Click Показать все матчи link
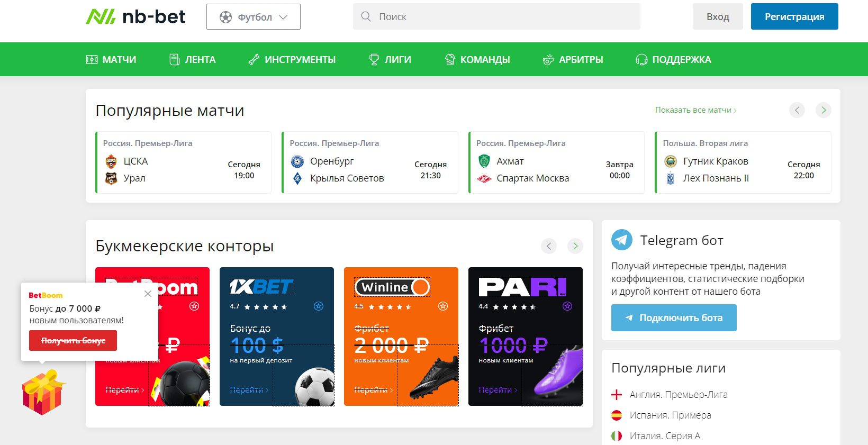The width and height of the screenshot is (868, 445). tap(695, 110)
